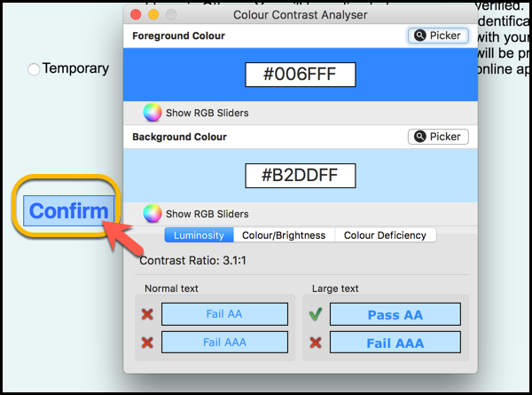Screen dimensions: 532x395
Task: Click the light blue background colour swatch
Action: [177, 175]
